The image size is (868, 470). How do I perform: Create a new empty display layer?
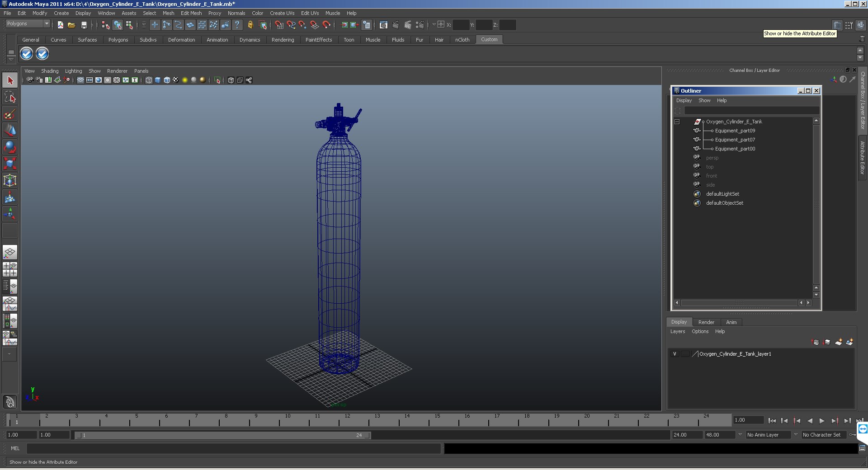click(x=839, y=342)
